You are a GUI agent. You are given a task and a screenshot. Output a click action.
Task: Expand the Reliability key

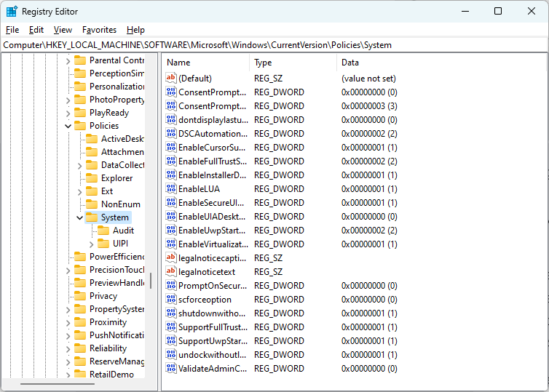click(x=68, y=348)
